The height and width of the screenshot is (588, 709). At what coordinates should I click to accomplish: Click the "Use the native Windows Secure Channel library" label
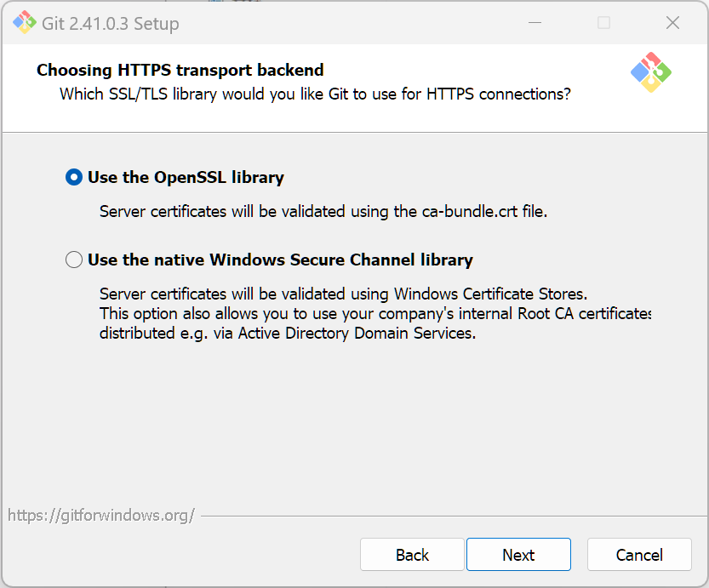[x=280, y=260]
